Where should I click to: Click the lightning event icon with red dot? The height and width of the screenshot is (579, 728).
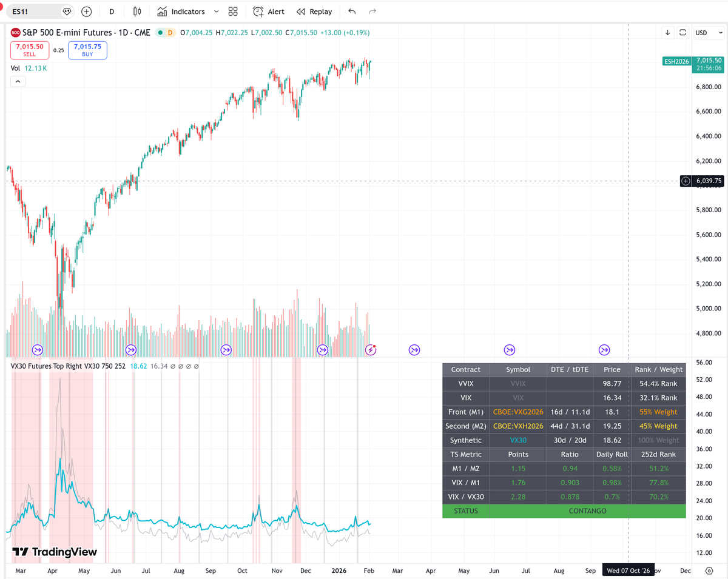pos(371,350)
